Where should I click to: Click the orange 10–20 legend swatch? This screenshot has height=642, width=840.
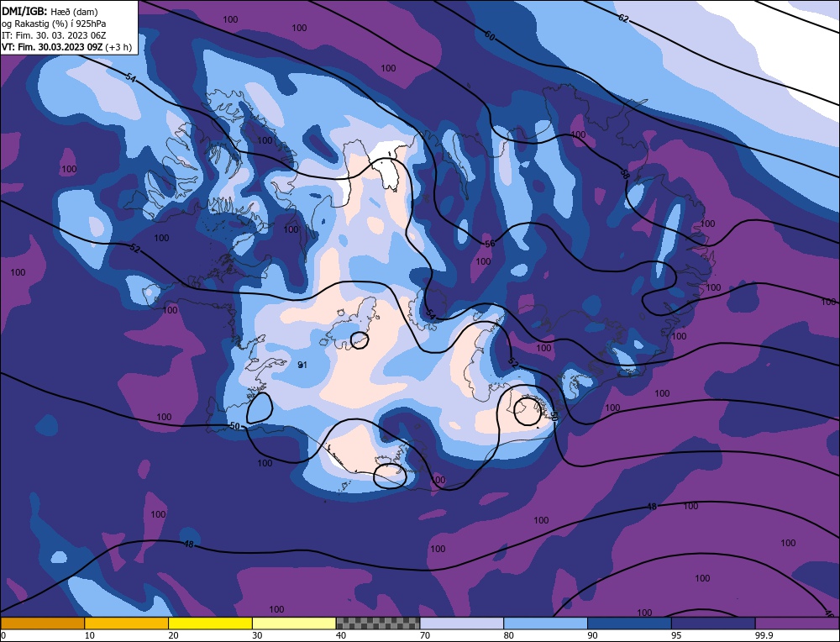[x=127, y=624]
